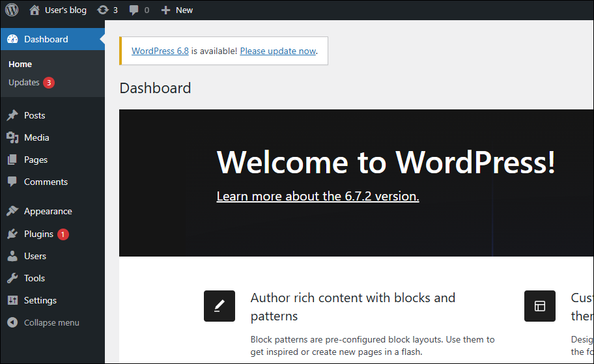Select the Home submenu item

(x=20, y=64)
